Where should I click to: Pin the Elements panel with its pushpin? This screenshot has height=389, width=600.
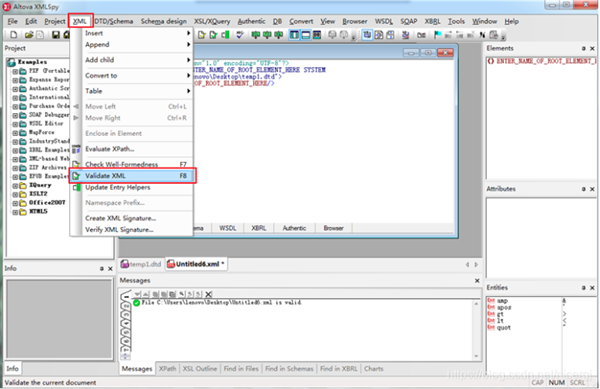pyautogui.click(x=583, y=49)
